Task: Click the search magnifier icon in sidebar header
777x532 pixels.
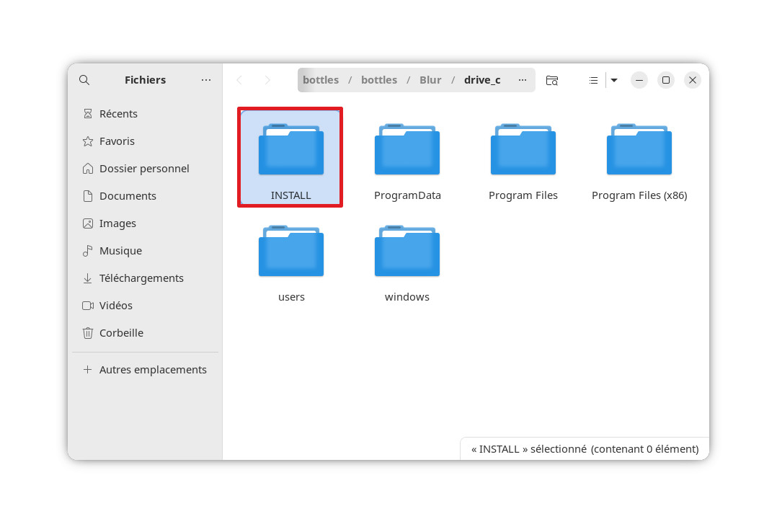Action: coord(84,80)
